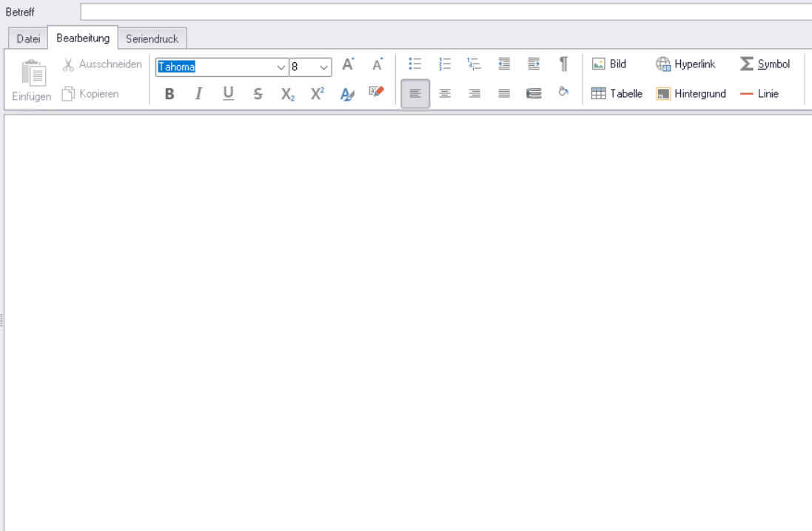Insert a Hyperlink

coord(685,64)
